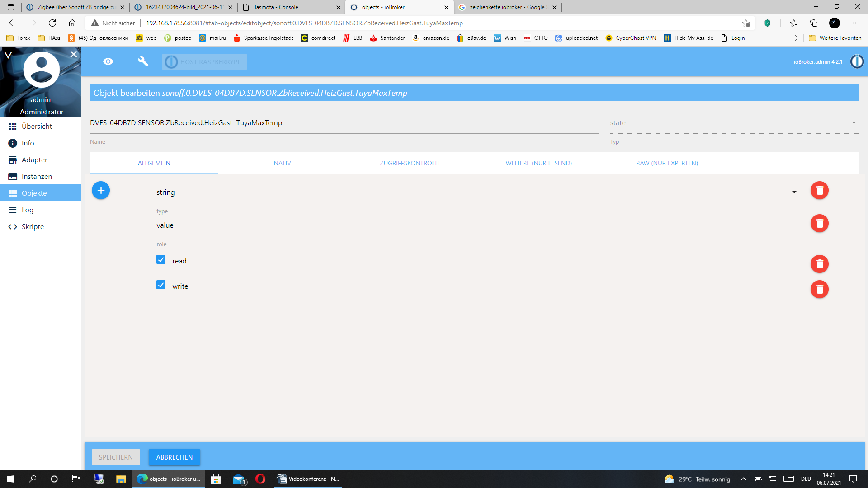The height and width of the screenshot is (488, 868).
Task: Switch to the NATIV tab
Action: pyautogui.click(x=282, y=163)
